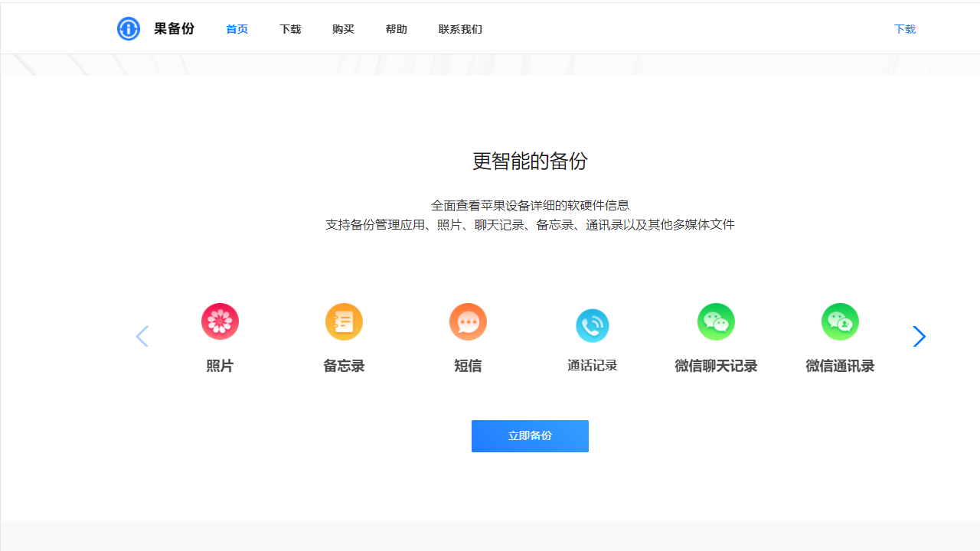The height and width of the screenshot is (551, 980).
Task: Click the 果备份 logo icon
Action: pyautogui.click(x=129, y=28)
